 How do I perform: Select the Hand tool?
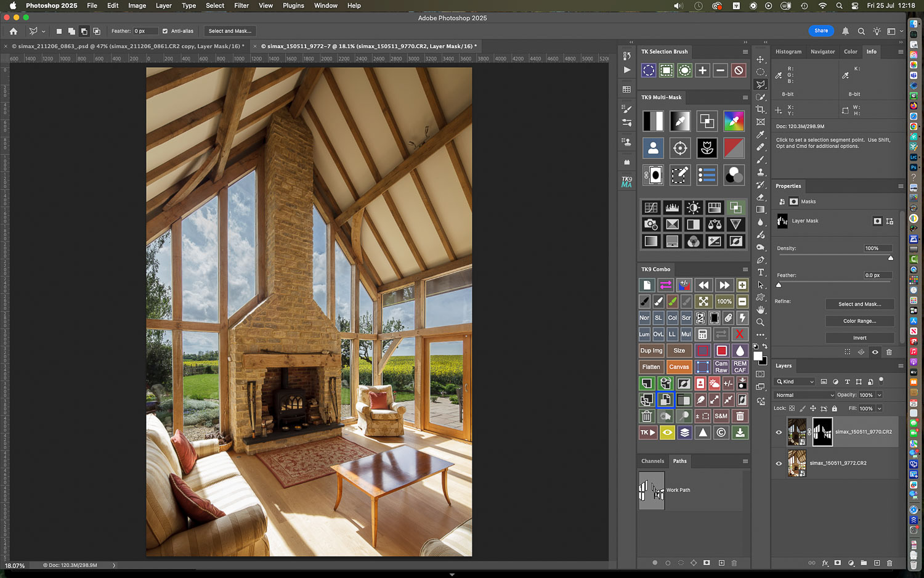(x=761, y=309)
